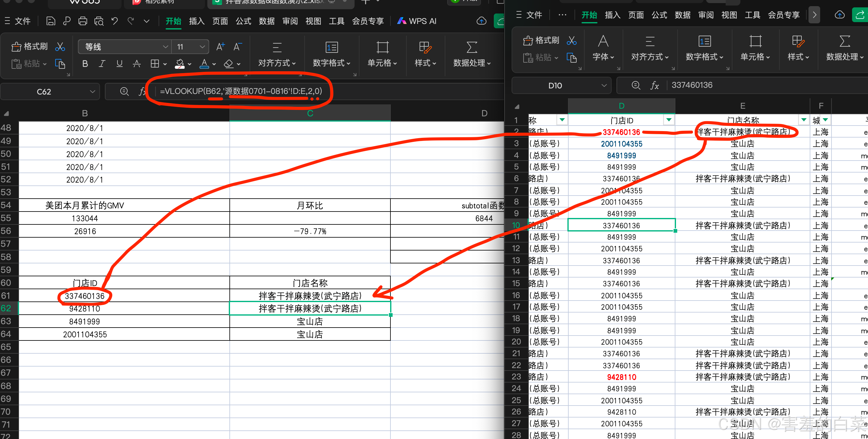Toggle Underline formatting

point(119,64)
